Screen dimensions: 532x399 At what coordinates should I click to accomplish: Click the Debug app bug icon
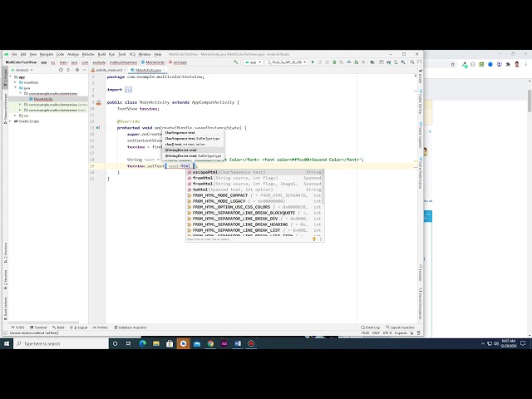click(334, 62)
